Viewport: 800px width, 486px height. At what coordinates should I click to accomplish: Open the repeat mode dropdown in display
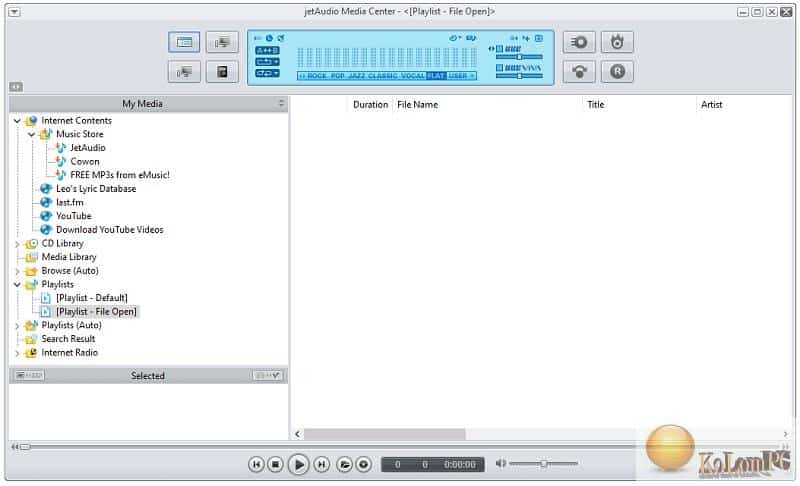coord(267,62)
